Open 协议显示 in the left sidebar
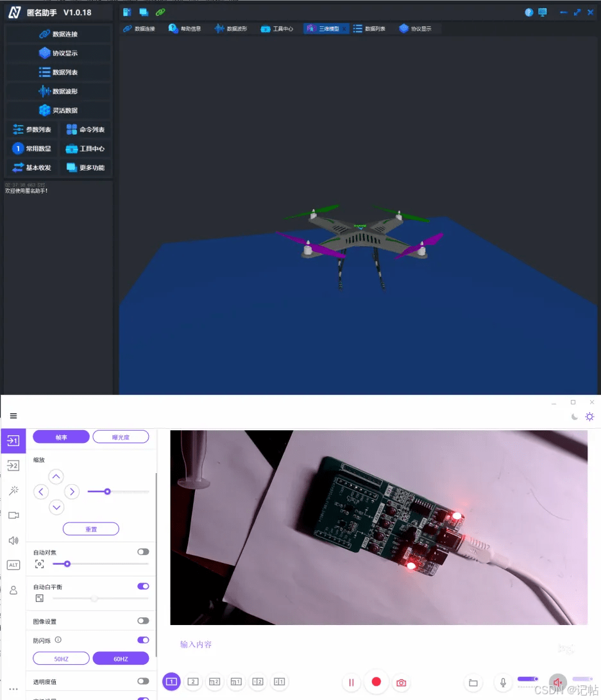 coord(58,53)
